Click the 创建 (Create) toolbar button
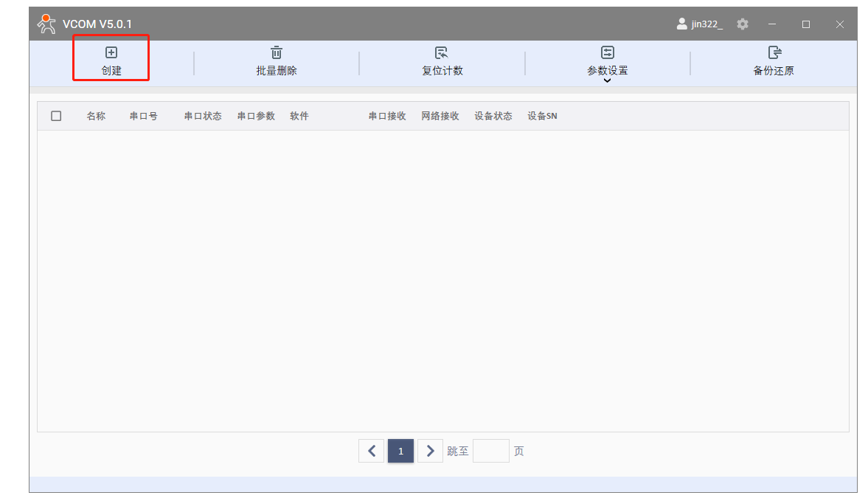Screen dimensions: 868x501 pos(111,61)
